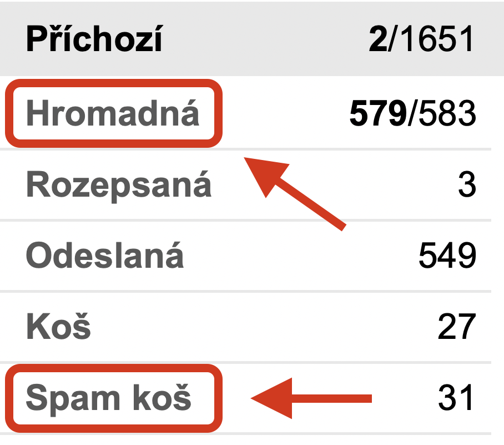
Task: Open the Koš trash folder
Action: [x=58, y=327]
